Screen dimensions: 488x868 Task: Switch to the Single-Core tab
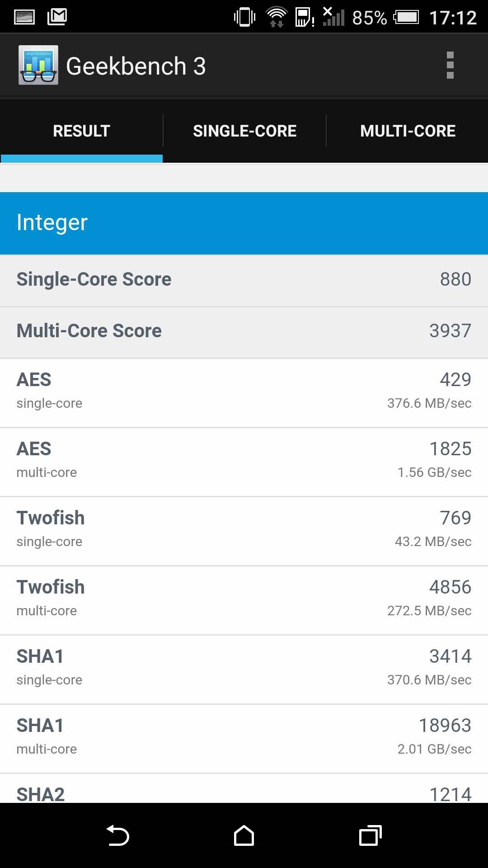pyautogui.click(x=244, y=131)
